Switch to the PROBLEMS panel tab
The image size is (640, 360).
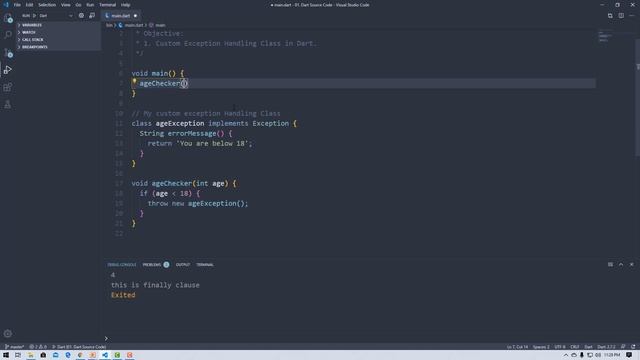click(x=152, y=264)
